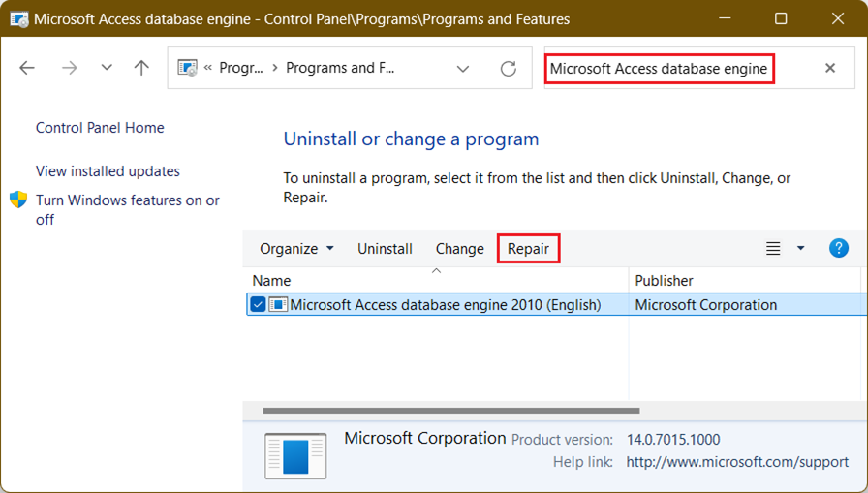Click the Microsoft Corporation publisher cell

pos(706,305)
